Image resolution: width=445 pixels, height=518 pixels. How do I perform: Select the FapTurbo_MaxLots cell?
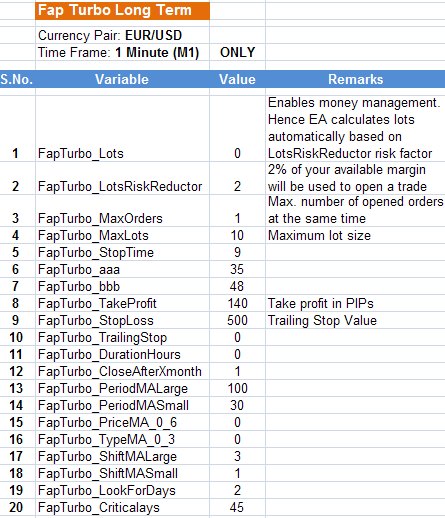pos(122,235)
